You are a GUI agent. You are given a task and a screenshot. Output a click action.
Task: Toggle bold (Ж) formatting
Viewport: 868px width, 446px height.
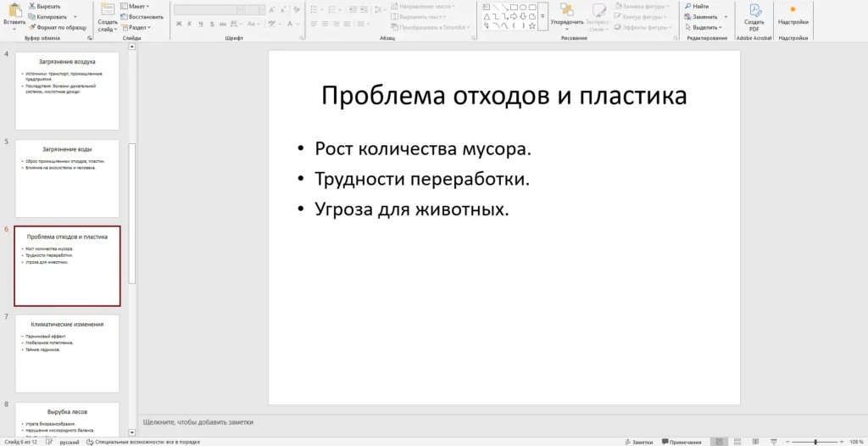point(179,24)
